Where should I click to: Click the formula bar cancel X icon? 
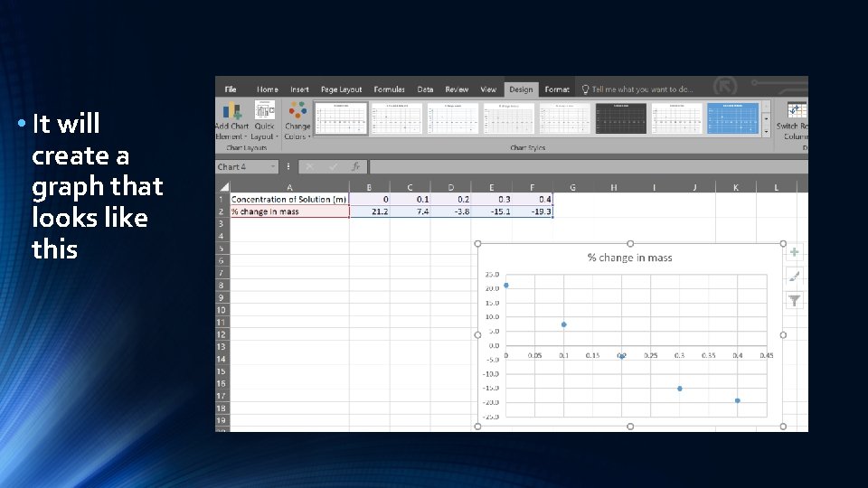[x=309, y=166]
